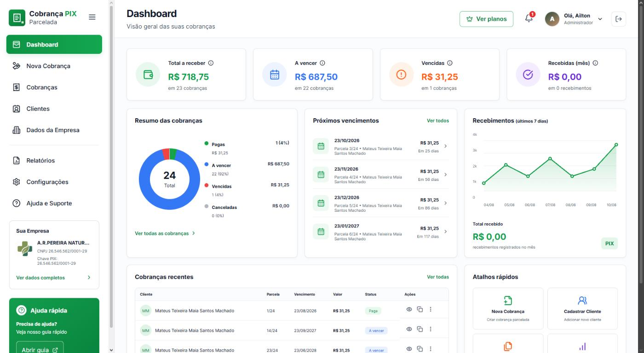Image resolution: width=644 pixels, height=353 pixels.
Task: Open the Ver dados completos link
Action: coord(40,278)
